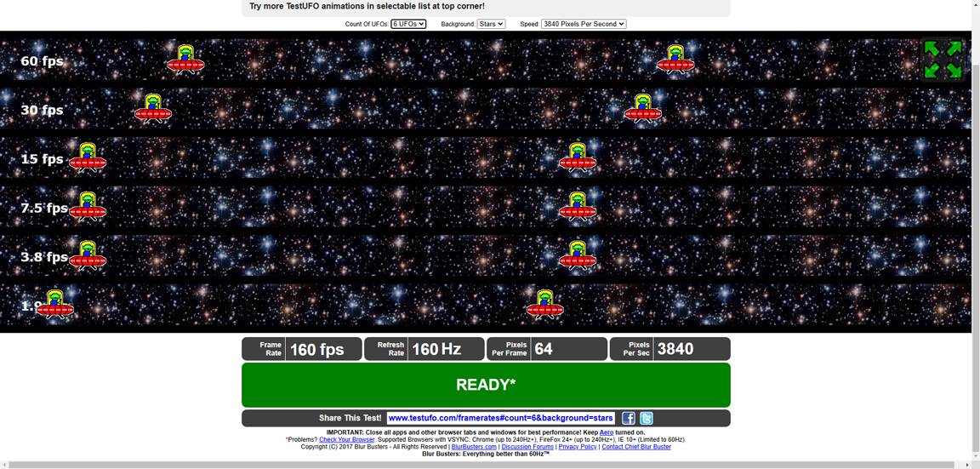Open the Privacy Policy link
This screenshot has width=980, height=469.
(578, 447)
